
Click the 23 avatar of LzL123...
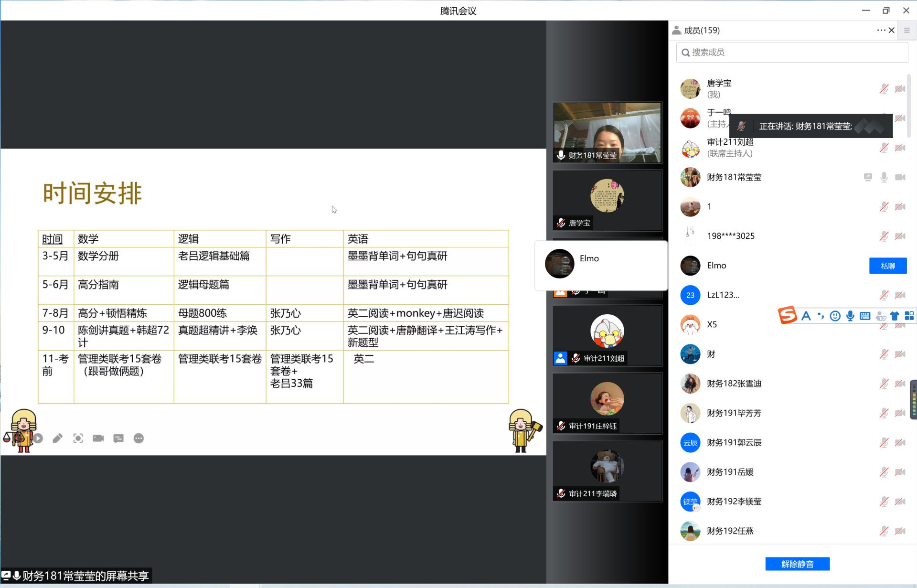pos(690,295)
